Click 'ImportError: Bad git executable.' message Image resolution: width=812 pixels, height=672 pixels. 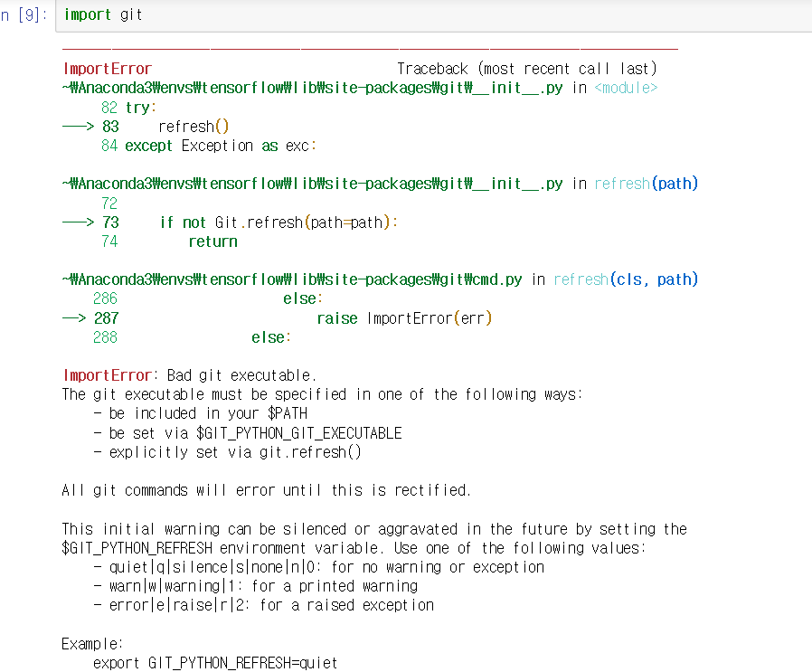[x=190, y=375]
